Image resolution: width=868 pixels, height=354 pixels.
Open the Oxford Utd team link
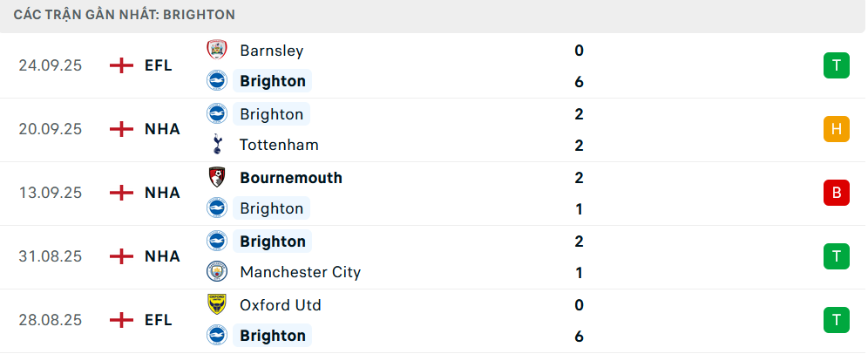(280, 304)
